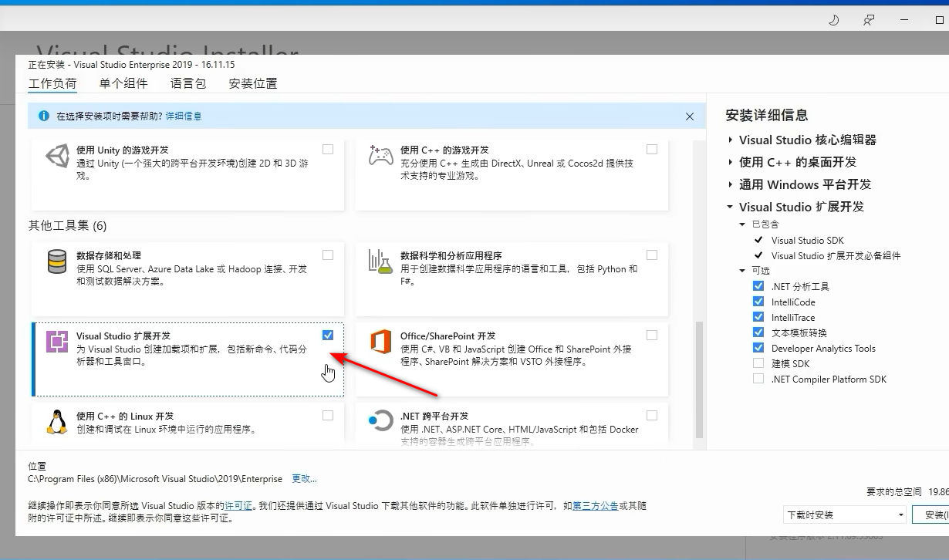Switch to the 安装位置 tab
The image size is (949, 560).
[x=253, y=83]
